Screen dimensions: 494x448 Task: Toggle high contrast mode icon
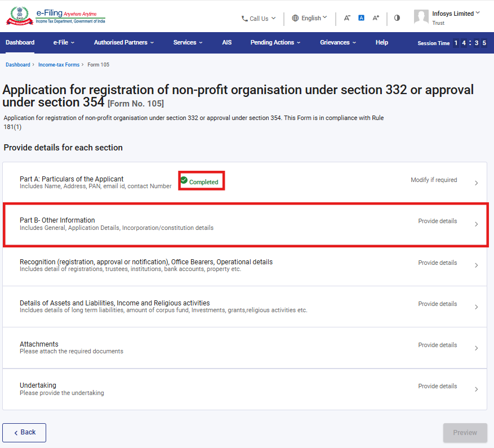coord(397,18)
